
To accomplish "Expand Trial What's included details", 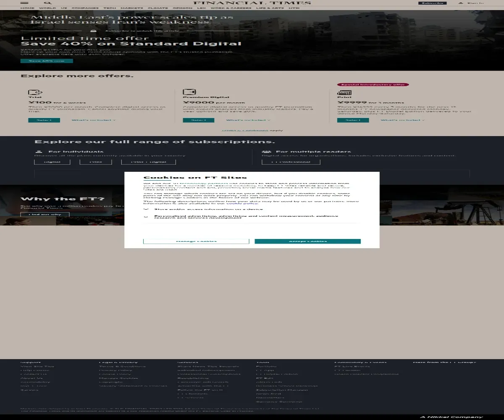I will click(x=93, y=120).
